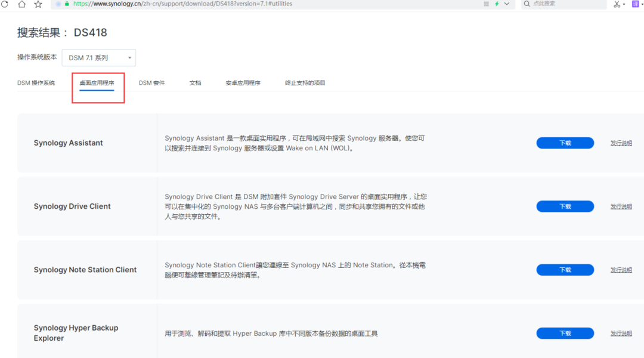
Task: Click the green padlock security icon
Action: click(67, 4)
